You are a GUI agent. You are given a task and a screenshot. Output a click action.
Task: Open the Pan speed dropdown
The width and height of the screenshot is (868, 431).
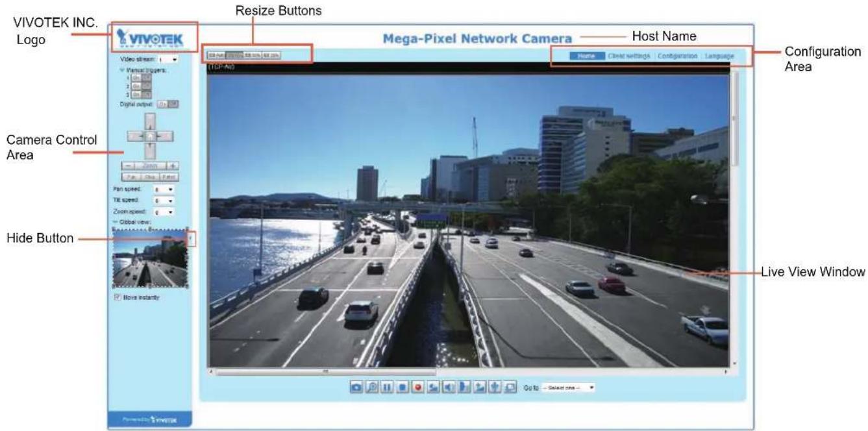tap(164, 189)
